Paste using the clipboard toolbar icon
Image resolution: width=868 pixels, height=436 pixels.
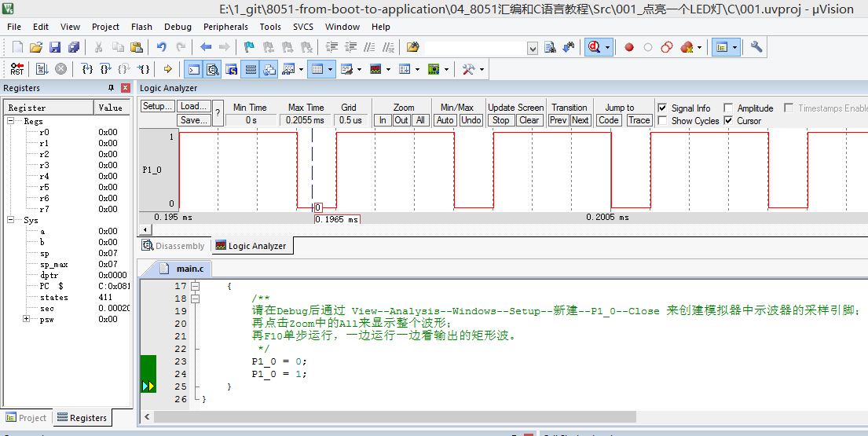pyautogui.click(x=136, y=48)
